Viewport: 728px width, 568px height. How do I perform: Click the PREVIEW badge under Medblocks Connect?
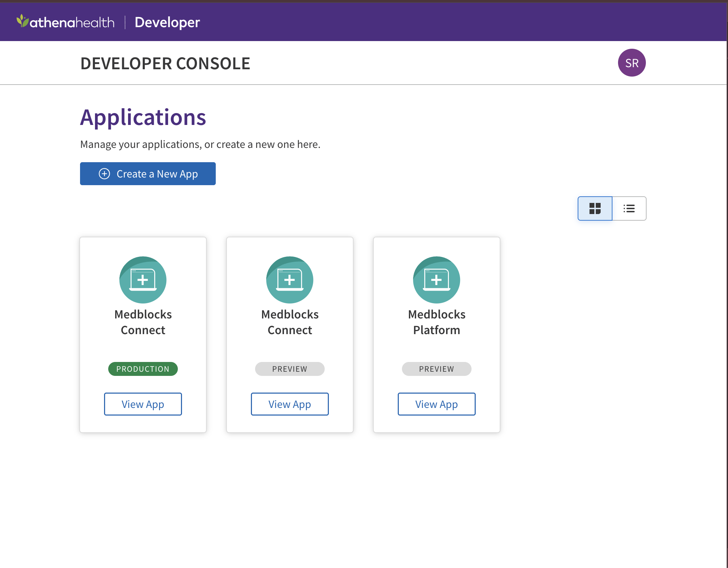(x=290, y=369)
